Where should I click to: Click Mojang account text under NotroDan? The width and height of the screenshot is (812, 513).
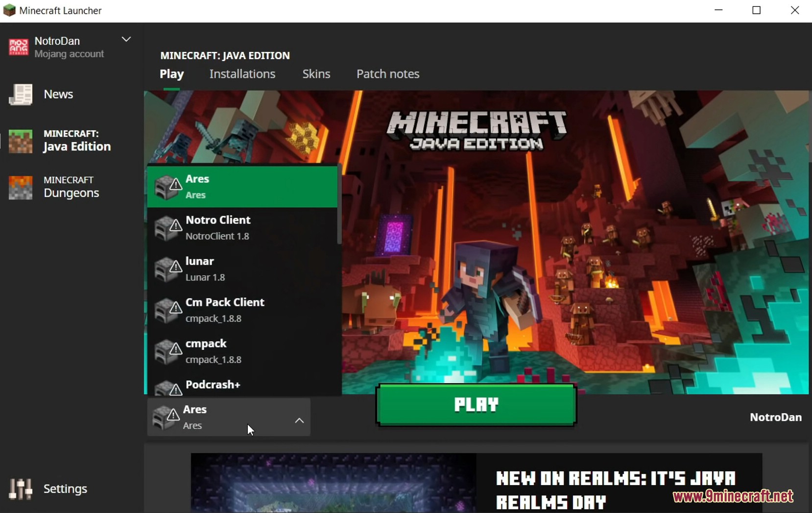[x=69, y=54]
